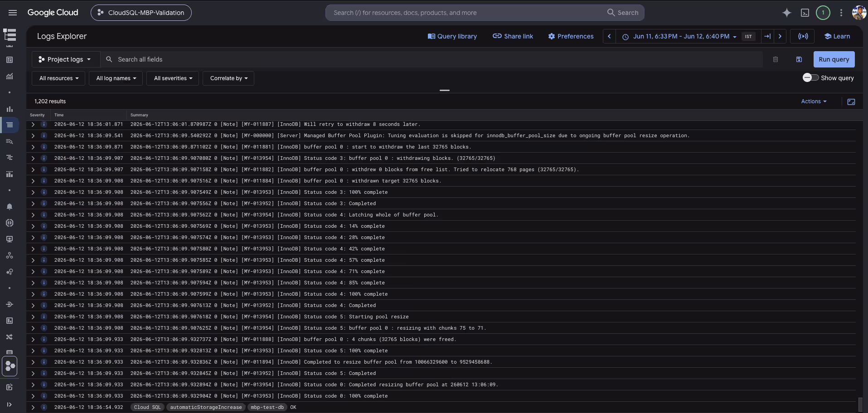Open the dashboards grid sidebar icon
868x413 pixels.
point(10,60)
